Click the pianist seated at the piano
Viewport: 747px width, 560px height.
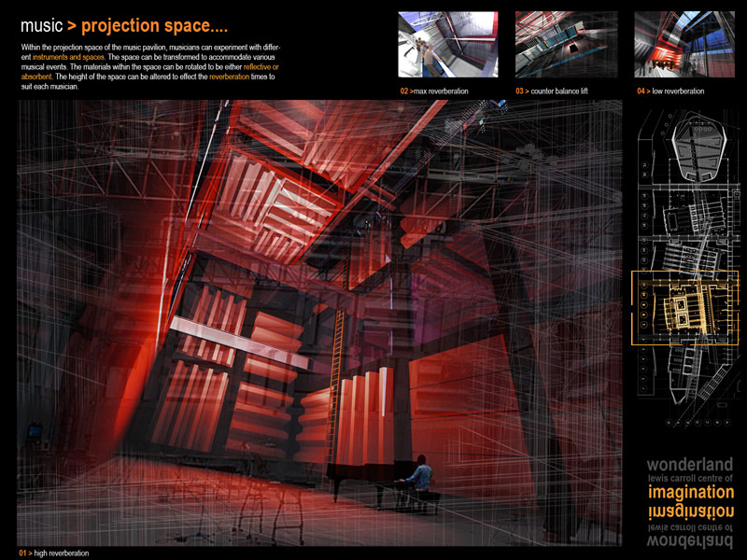click(x=421, y=476)
